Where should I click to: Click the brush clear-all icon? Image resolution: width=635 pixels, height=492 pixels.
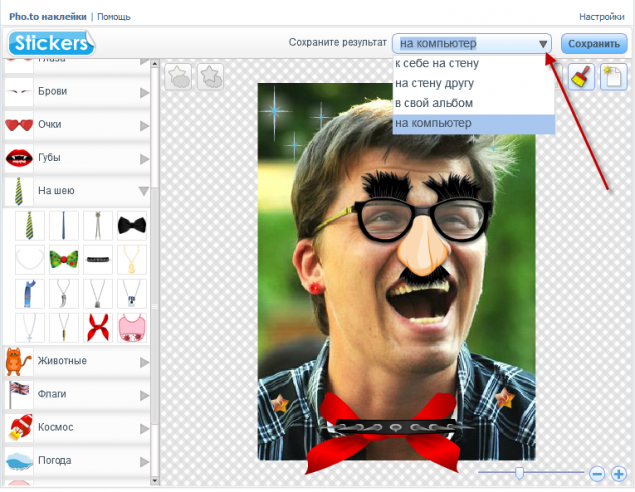[x=581, y=77]
